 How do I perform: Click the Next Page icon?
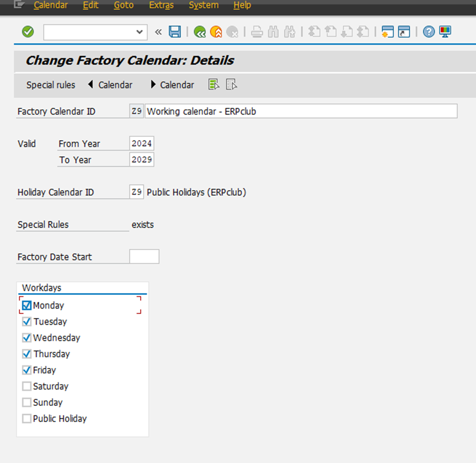click(x=347, y=32)
